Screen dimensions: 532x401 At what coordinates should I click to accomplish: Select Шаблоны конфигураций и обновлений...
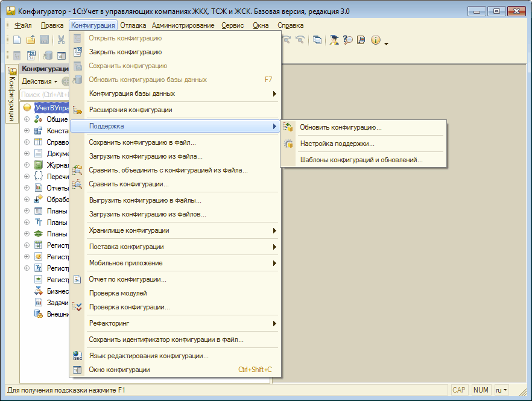pyautogui.click(x=363, y=160)
